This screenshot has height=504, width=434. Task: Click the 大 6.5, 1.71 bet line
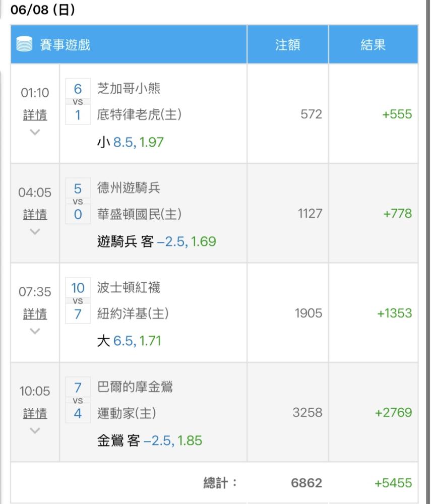[129, 341]
